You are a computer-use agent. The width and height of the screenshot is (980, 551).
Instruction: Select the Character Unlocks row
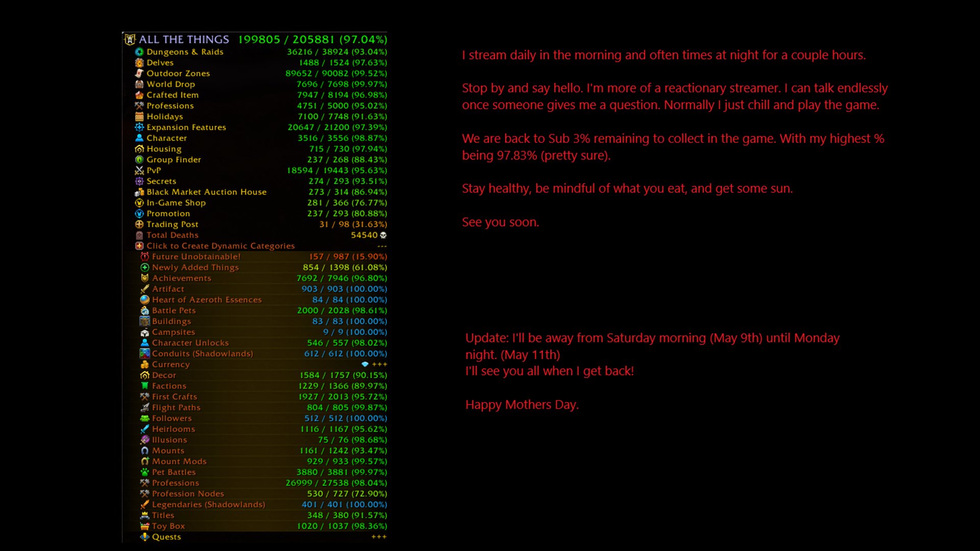[263, 343]
